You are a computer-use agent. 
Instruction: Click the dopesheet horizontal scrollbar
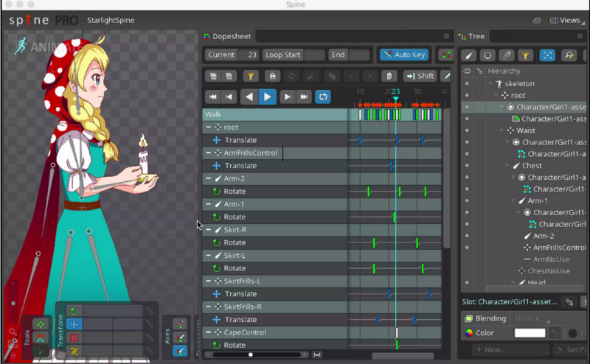click(x=403, y=355)
